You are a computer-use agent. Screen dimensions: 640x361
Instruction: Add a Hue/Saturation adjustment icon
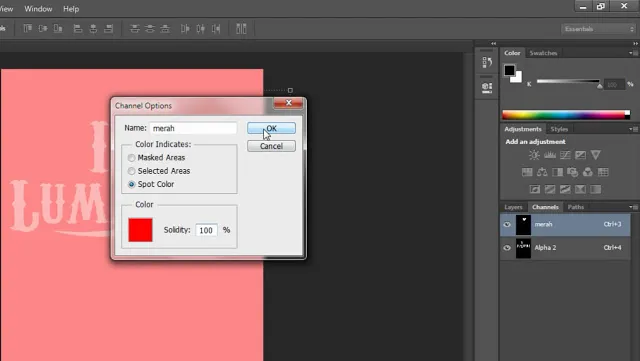[x=527, y=172]
